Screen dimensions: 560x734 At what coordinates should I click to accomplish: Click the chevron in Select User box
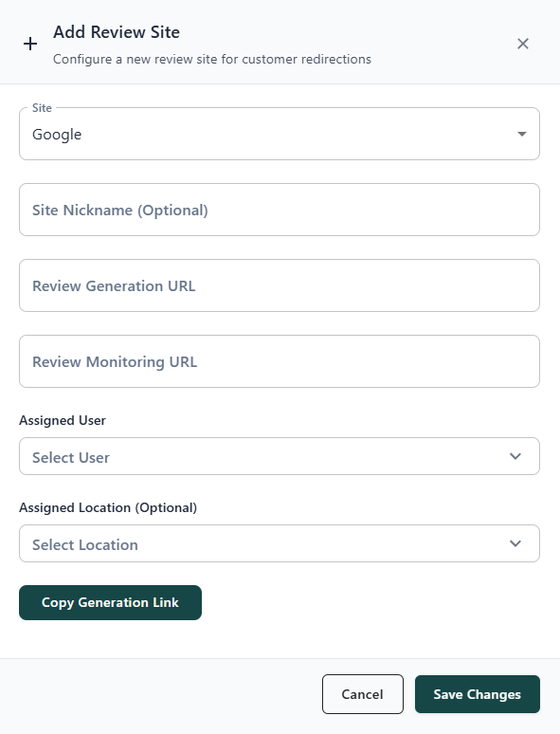point(515,456)
